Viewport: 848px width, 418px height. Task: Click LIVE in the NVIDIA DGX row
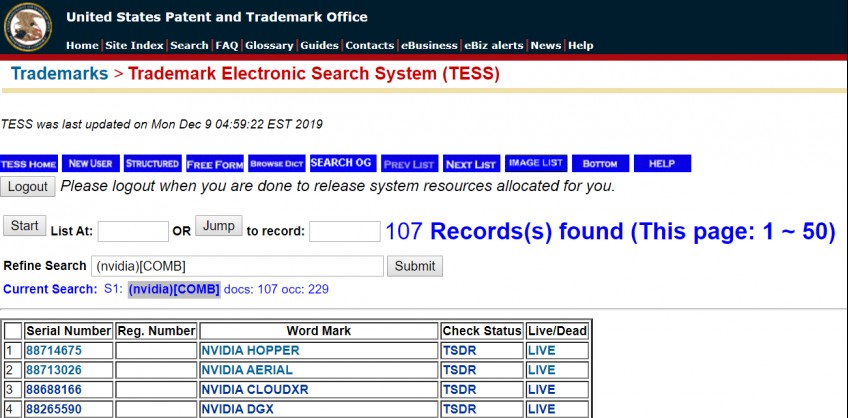point(541,409)
